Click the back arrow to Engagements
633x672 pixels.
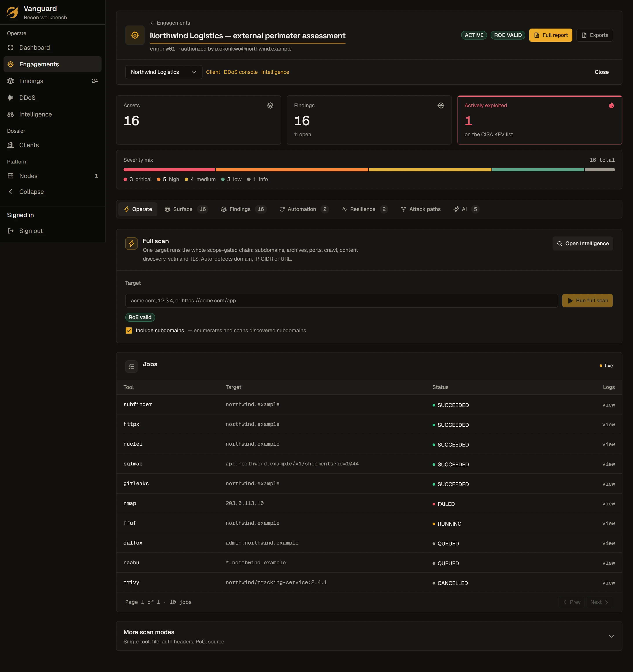tap(153, 23)
